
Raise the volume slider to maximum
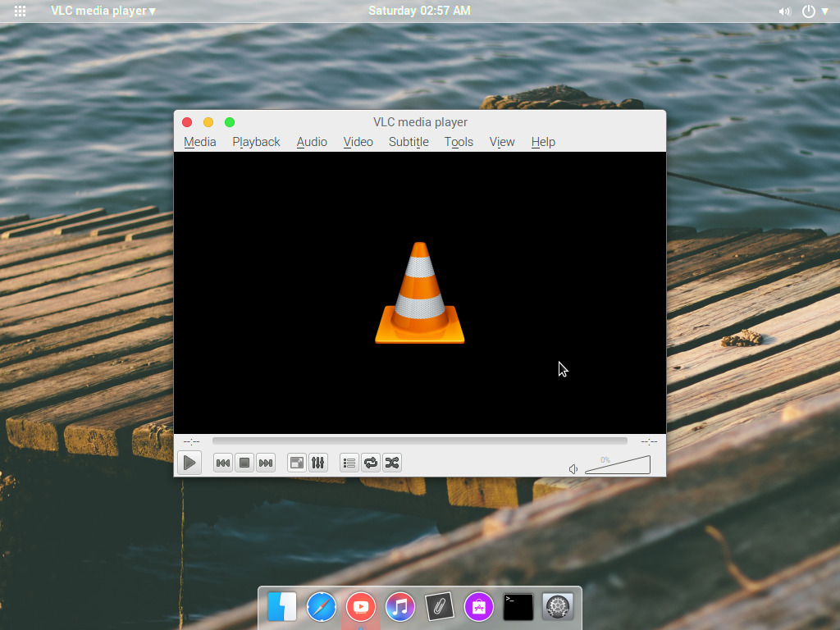646,464
